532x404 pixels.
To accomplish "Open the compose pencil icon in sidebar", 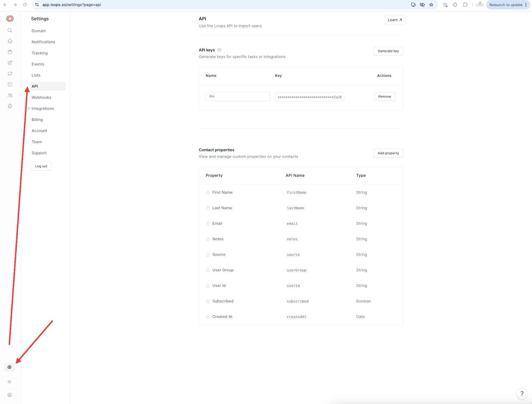I will pyautogui.click(x=10, y=63).
